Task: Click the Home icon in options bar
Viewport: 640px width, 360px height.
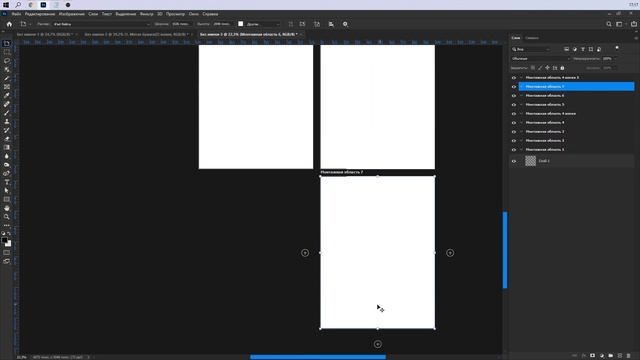Action: coord(9,24)
